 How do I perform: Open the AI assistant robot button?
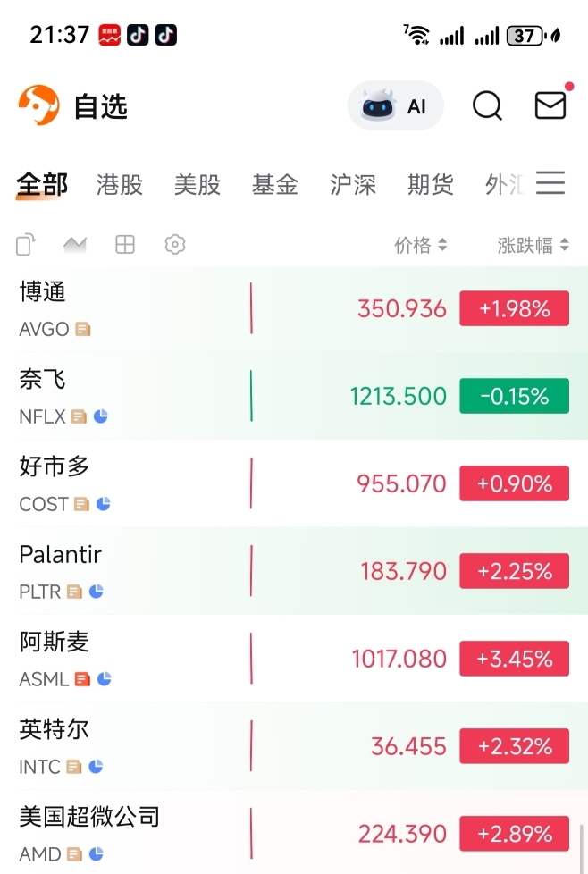tap(395, 106)
